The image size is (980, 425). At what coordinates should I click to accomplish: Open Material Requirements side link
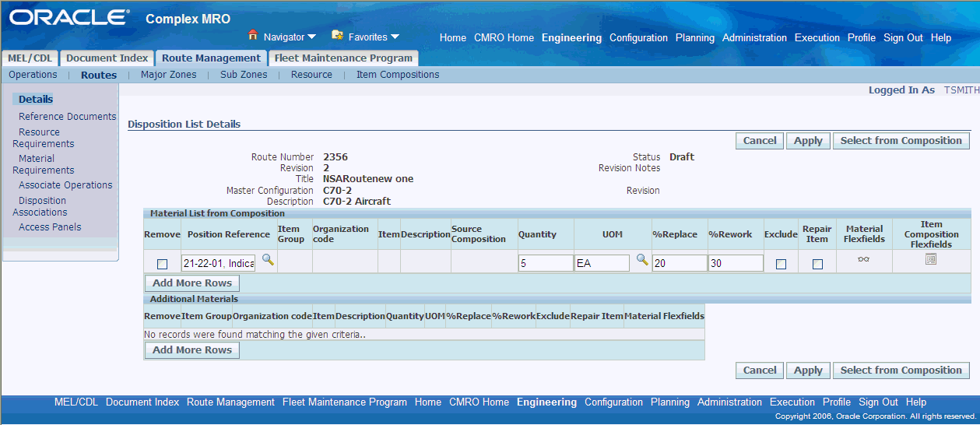pos(44,164)
